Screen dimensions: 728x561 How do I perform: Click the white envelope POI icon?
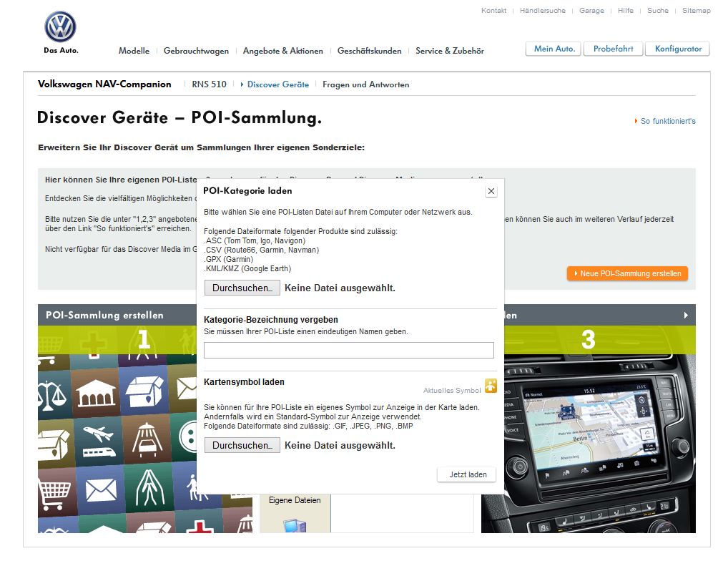click(101, 490)
